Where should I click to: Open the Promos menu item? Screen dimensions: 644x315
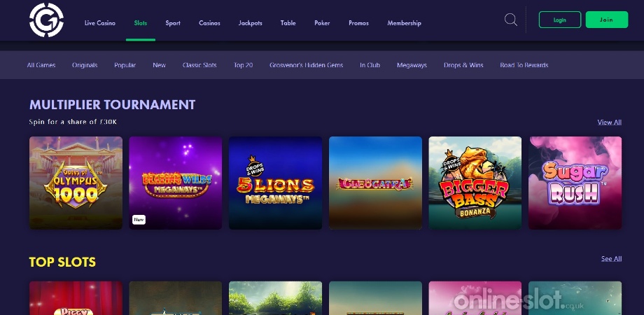click(x=358, y=23)
